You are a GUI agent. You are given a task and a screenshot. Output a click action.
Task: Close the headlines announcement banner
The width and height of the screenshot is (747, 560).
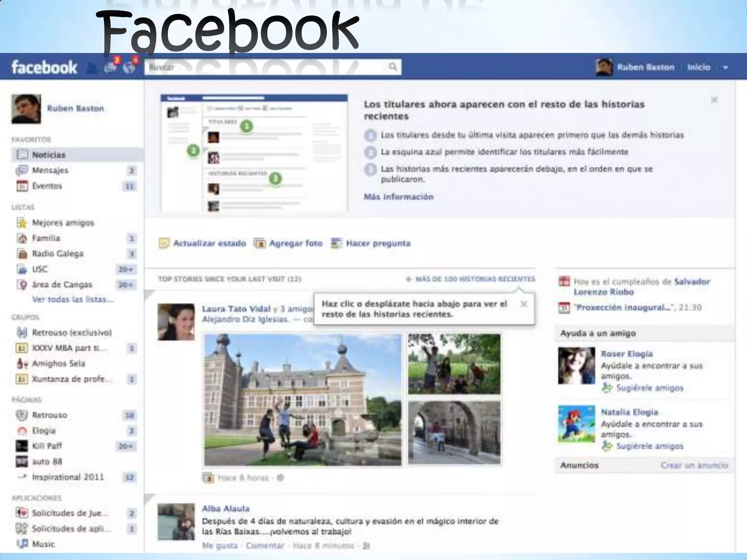(x=714, y=100)
